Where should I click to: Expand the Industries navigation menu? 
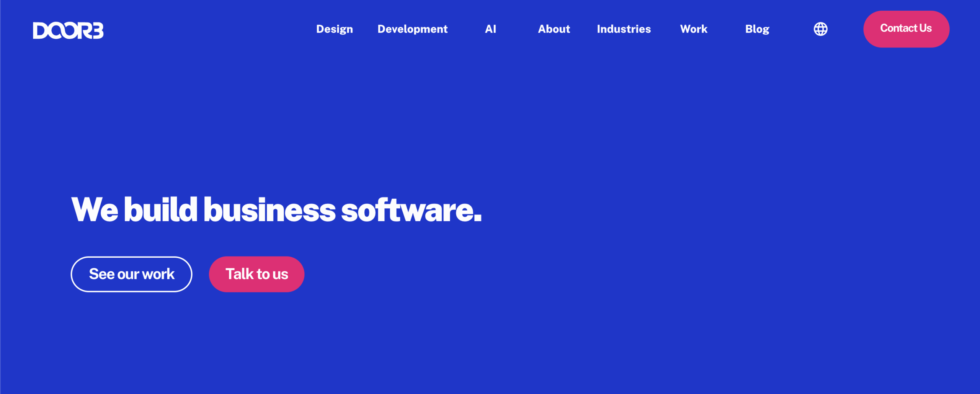tap(624, 29)
